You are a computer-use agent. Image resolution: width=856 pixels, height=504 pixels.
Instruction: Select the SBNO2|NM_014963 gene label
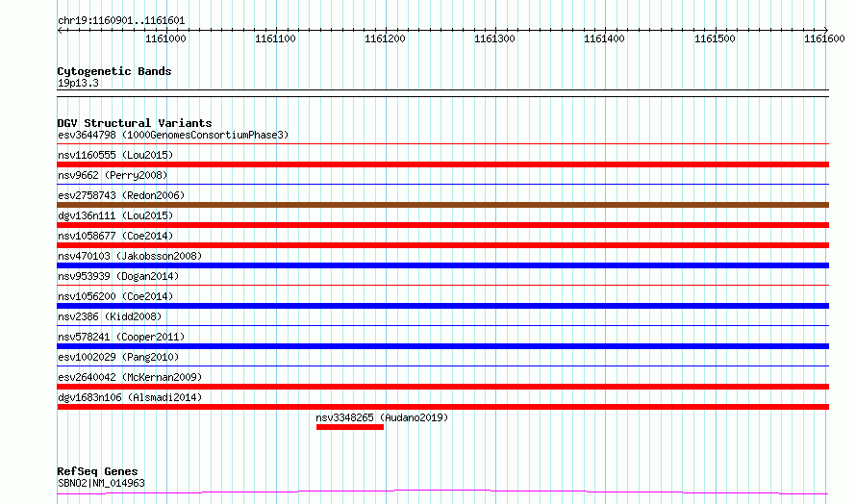pos(101,483)
